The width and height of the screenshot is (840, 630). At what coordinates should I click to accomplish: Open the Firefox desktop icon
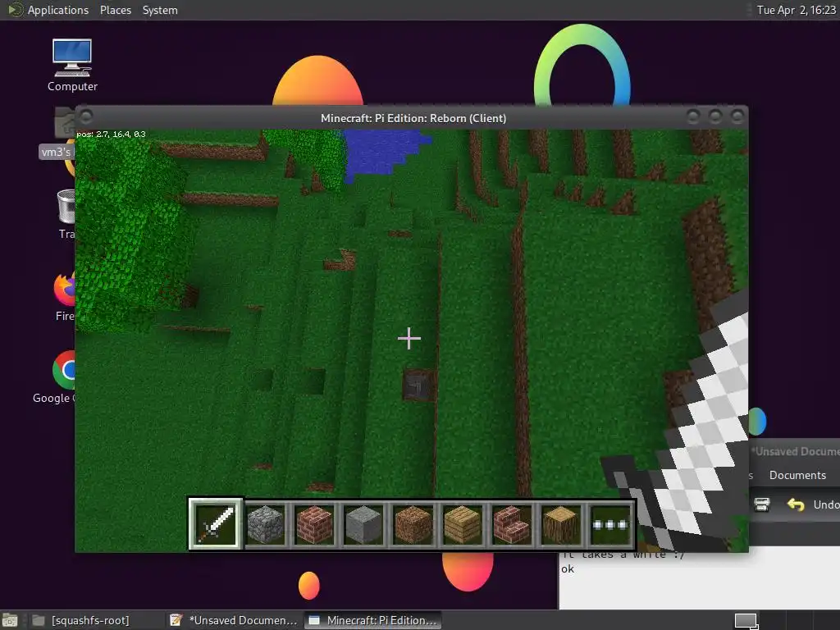(65, 297)
